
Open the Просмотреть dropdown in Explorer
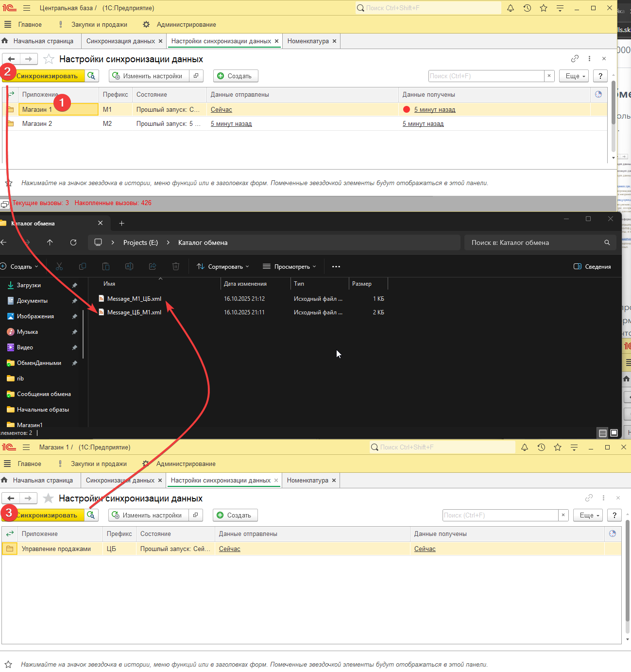(290, 267)
